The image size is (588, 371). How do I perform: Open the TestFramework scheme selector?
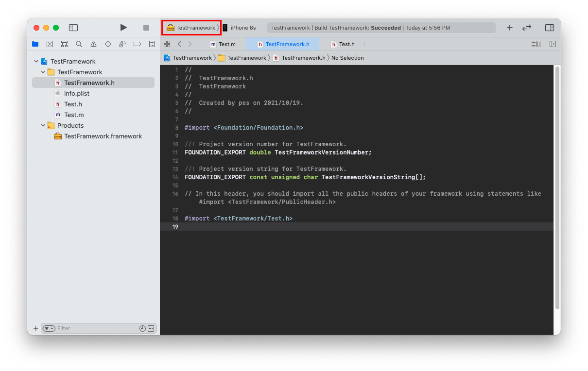coord(191,28)
